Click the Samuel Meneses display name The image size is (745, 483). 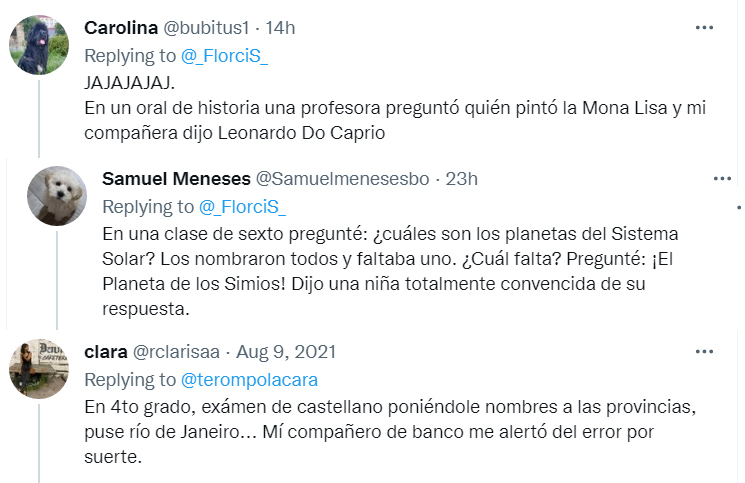click(x=177, y=179)
